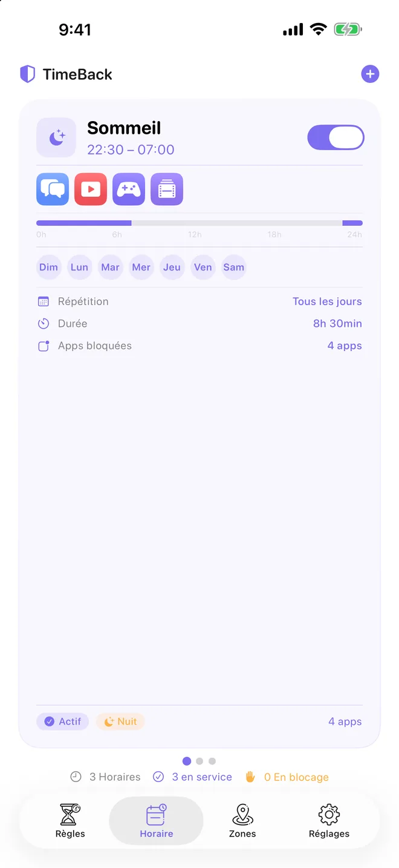Select the red video play app icon
Image resolution: width=399 pixels, height=868 pixels.
(x=91, y=189)
